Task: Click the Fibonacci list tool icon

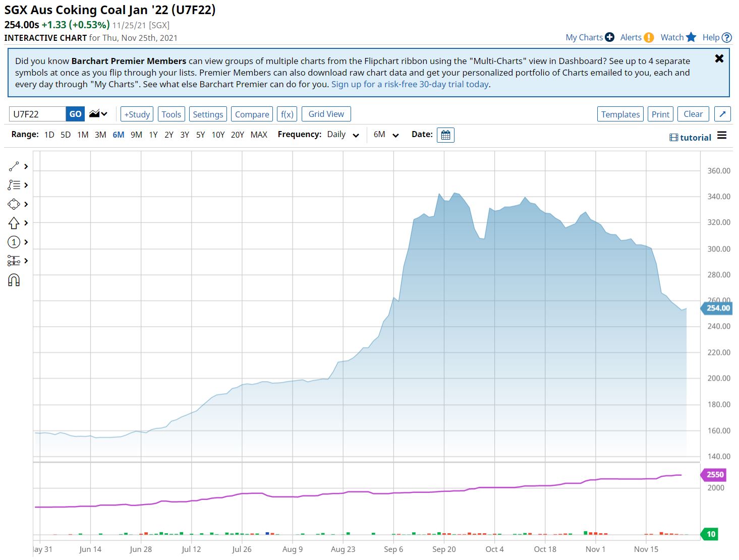Action: pos(14,185)
